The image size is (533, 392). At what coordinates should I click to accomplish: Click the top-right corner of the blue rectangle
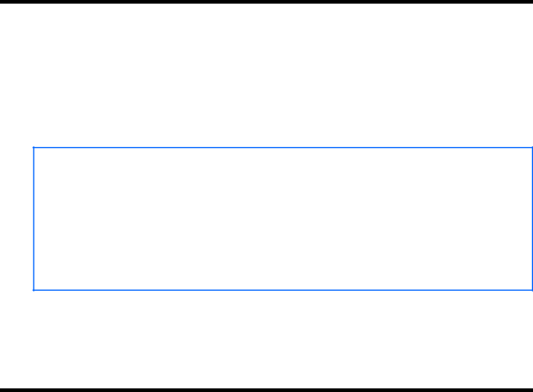[532, 147]
